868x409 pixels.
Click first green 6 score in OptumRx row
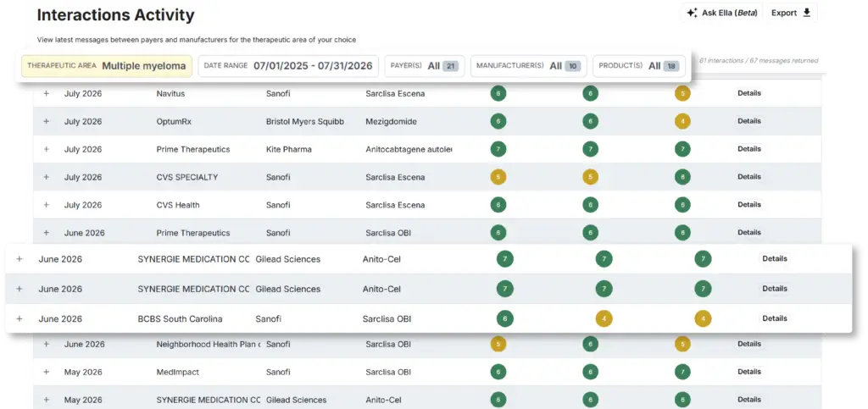[x=498, y=122]
